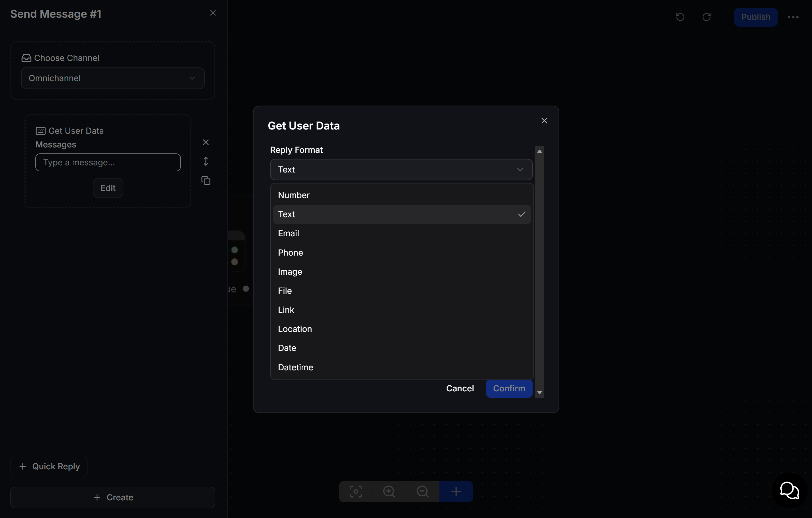The image size is (812, 518).
Task: Click the dialog scrollbar up arrow
Action: [x=539, y=151]
